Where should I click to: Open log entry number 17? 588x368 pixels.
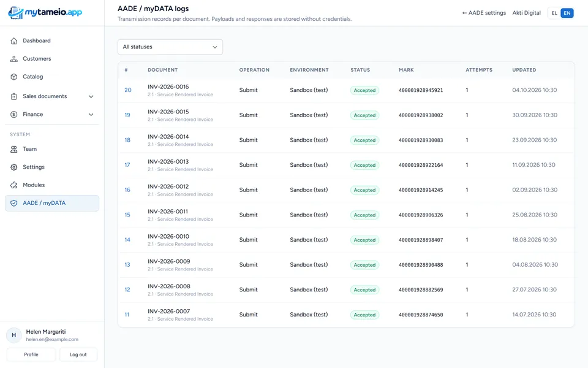pyautogui.click(x=127, y=165)
